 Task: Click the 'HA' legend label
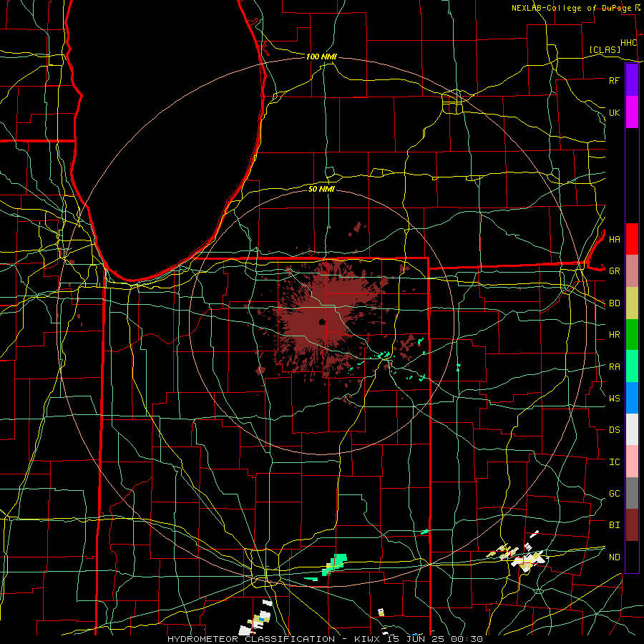(x=614, y=239)
